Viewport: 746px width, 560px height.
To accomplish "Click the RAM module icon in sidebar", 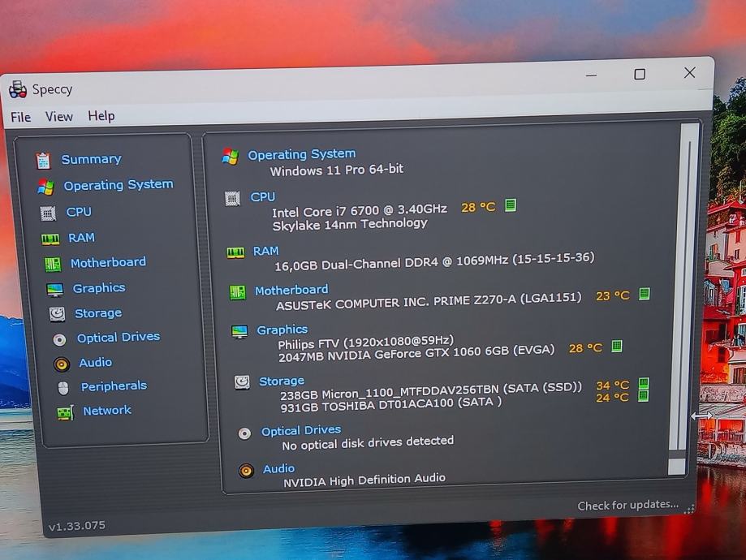I will click(x=50, y=239).
